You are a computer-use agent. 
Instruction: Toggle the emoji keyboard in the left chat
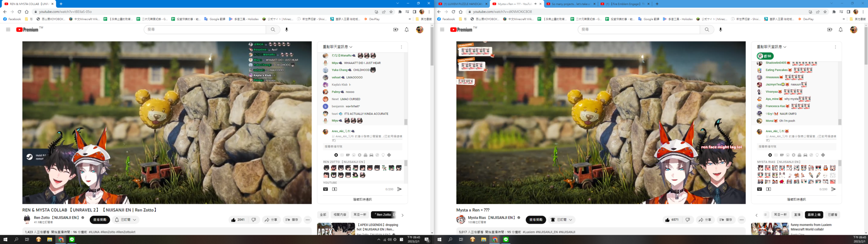[325, 189]
